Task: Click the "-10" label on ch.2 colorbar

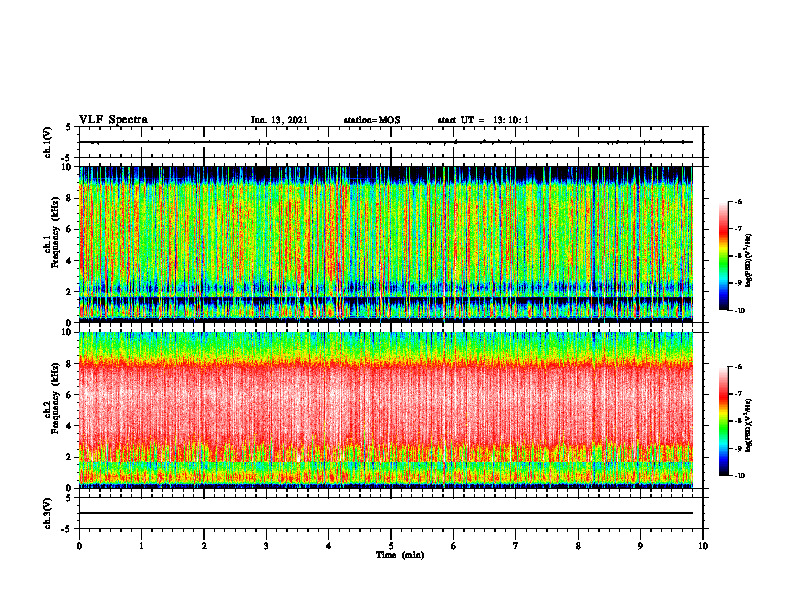Action: click(740, 476)
